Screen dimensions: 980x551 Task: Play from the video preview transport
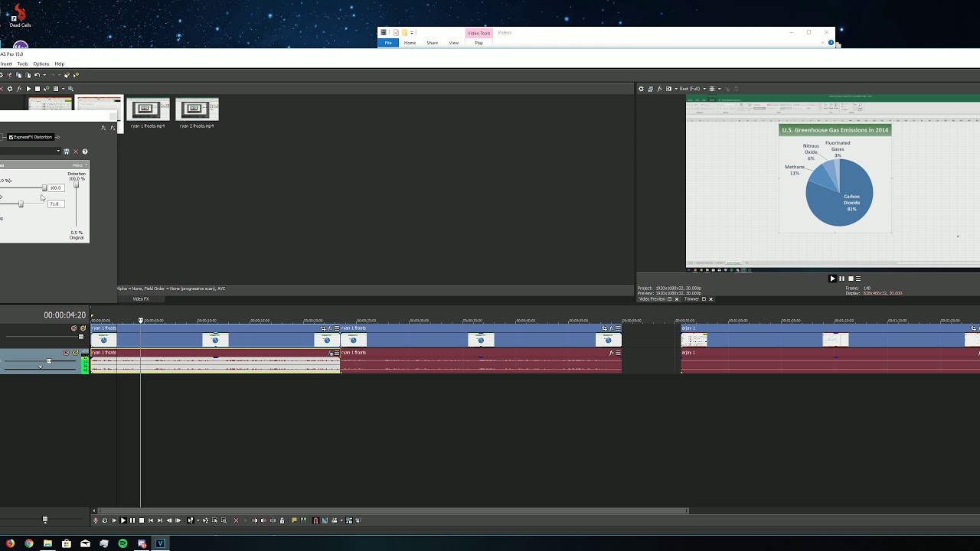pyautogui.click(x=832, y=279)
